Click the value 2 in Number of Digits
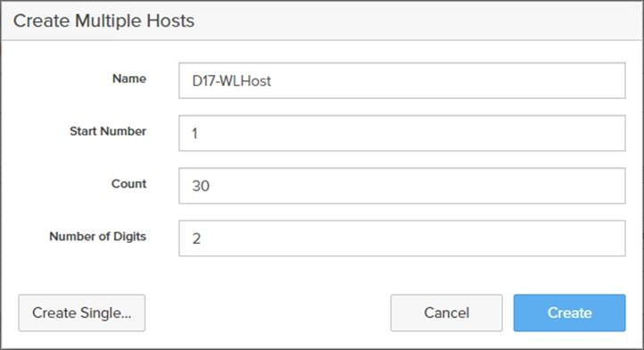Image resolution: width=644 pixels, height=350 pixels. click(196, 238)
